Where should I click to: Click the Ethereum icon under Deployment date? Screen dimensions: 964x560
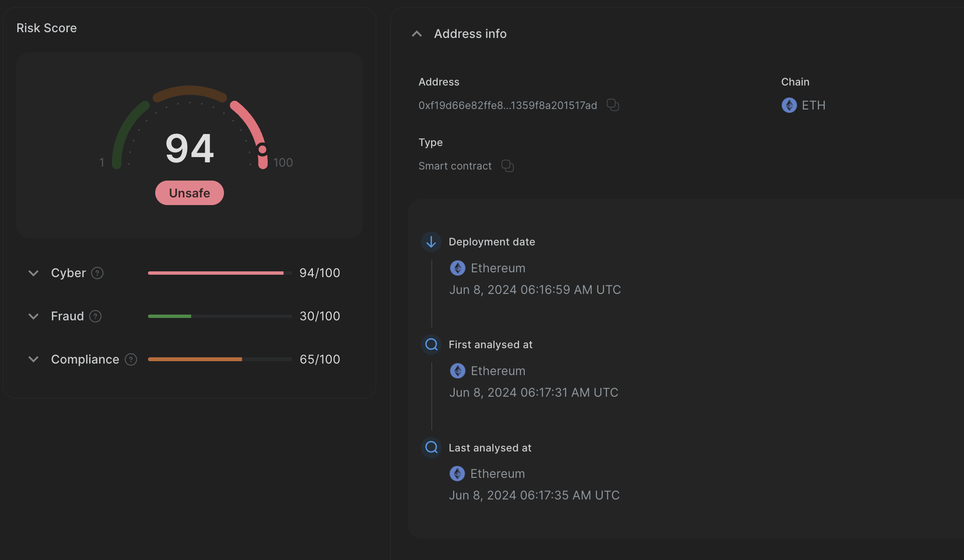click(x=457, y=268)
